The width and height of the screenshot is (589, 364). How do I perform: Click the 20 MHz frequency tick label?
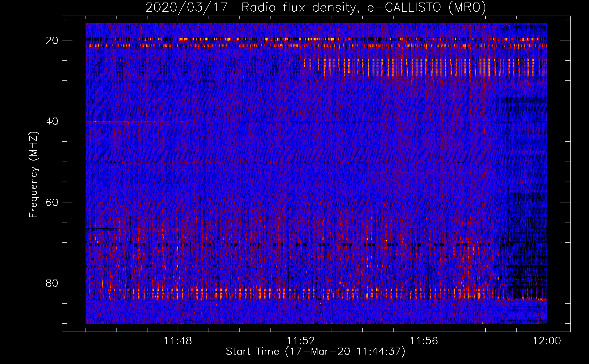coord(52,40)
